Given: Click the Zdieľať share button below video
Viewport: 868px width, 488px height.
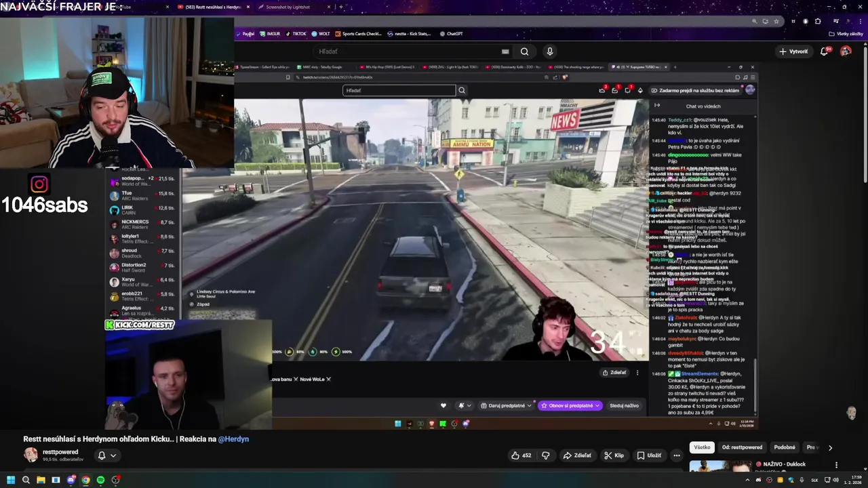Looking at the screenshot, I should (577, 455).
